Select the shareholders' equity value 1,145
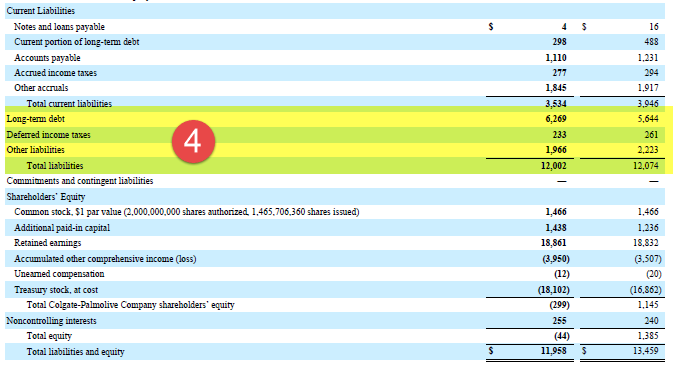This screenshot has width=675, height=368. point(648,305)
